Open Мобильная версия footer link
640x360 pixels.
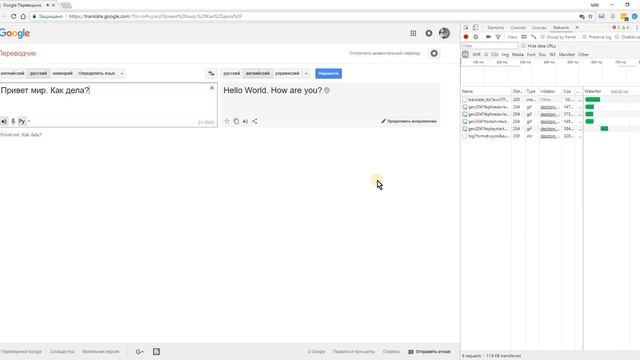point(100,351)
